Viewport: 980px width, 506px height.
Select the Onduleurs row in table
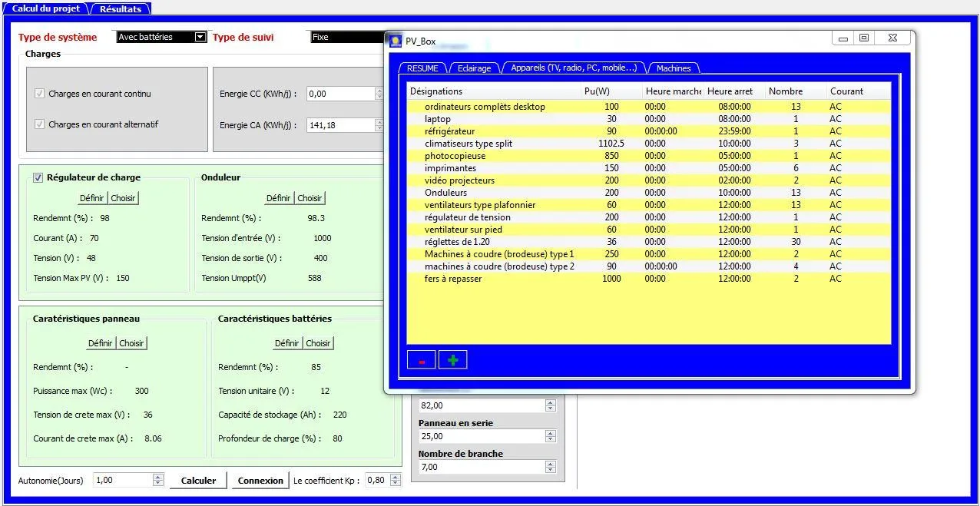[649, 193]
